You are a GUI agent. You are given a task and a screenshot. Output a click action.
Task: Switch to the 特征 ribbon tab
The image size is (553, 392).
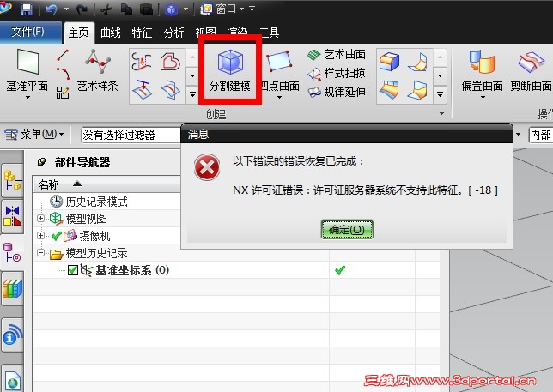142,33
